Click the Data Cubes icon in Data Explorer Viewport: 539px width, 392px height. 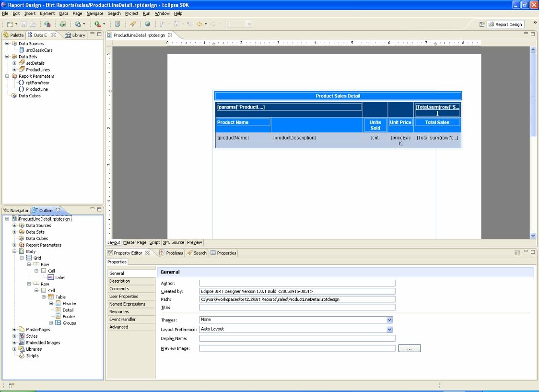pos(14,95)
